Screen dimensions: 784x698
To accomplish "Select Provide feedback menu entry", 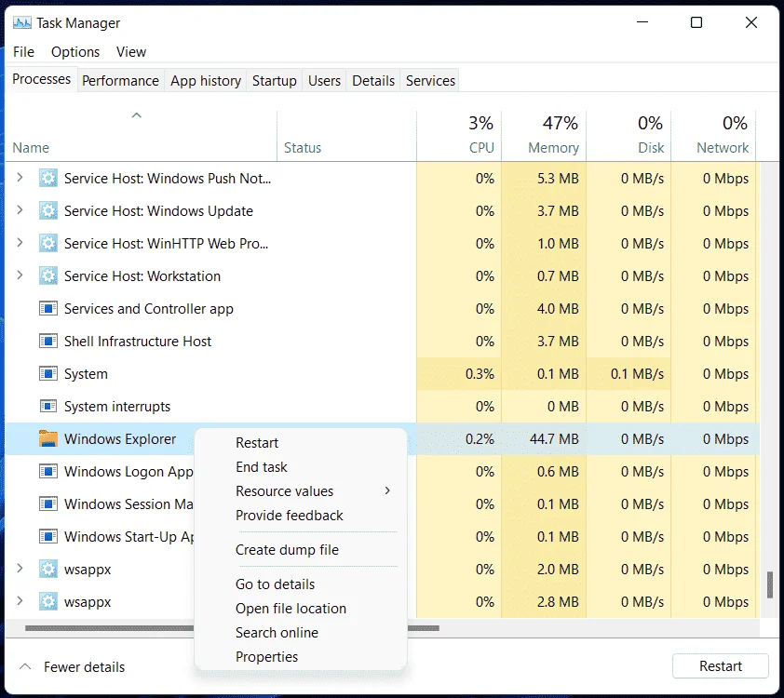I will (289, 516).
